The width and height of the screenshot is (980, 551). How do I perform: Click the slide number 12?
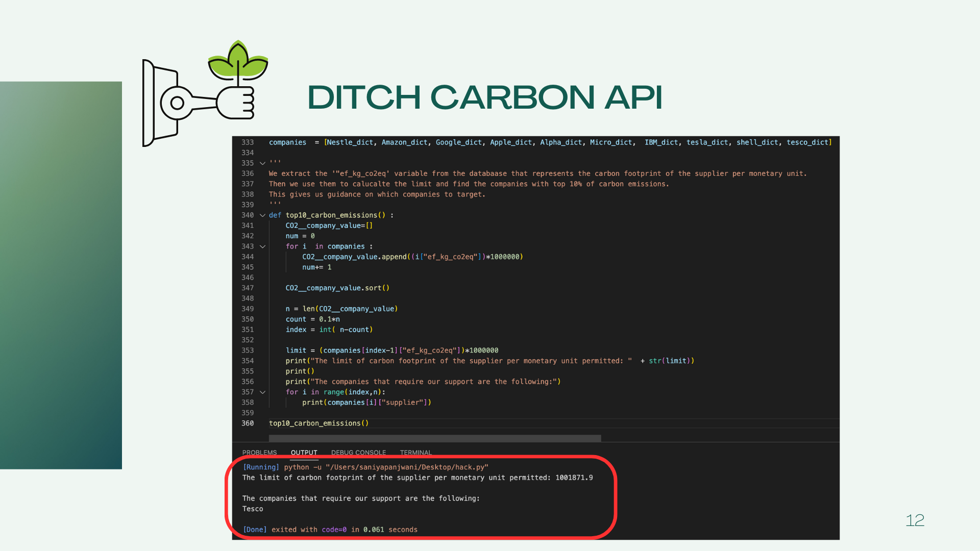coord(915,520)
